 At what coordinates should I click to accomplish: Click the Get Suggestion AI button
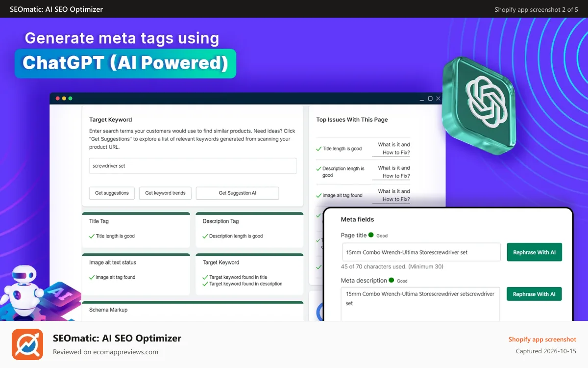click(x=237, y=193)
